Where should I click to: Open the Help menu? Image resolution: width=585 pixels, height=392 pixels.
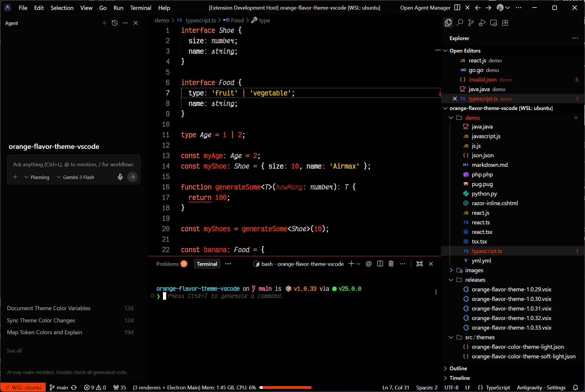tap(164, 8)
